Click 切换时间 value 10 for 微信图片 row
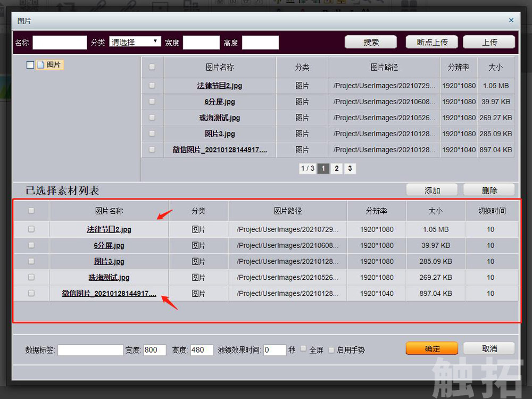Viewport: 532px width, 399px height. click(x=491, y=294)
